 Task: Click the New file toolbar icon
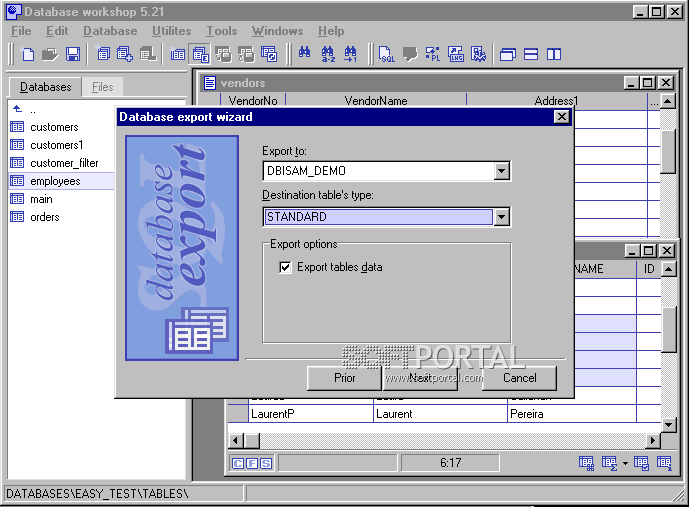pos(28,54)
